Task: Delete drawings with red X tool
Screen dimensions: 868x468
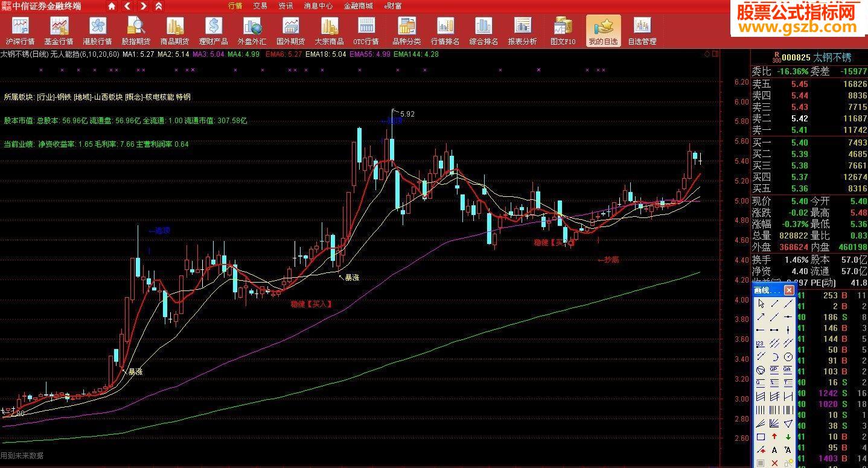Action: click(774, 463)
